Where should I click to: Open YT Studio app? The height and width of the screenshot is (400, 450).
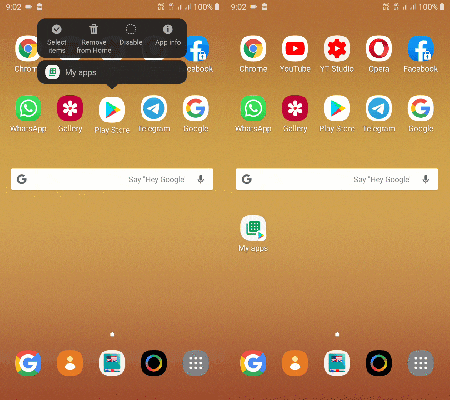pyautogui.click(x=337, y=49)
